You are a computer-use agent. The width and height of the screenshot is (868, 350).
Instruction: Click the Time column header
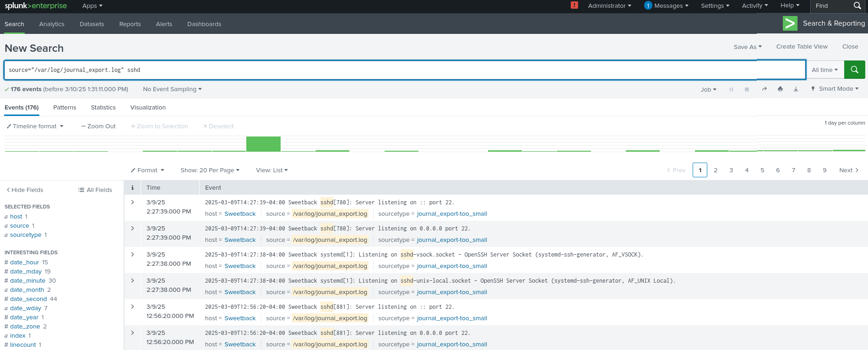point(153,187)
